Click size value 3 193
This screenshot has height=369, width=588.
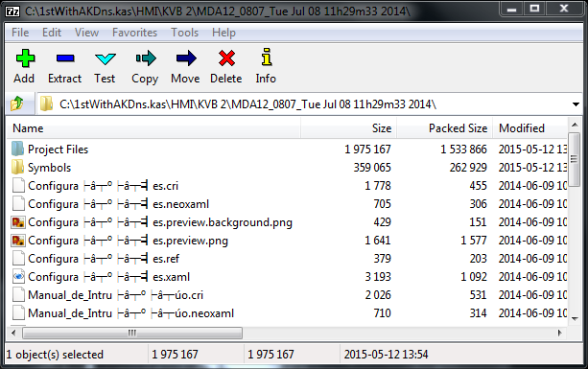[378, 277]
